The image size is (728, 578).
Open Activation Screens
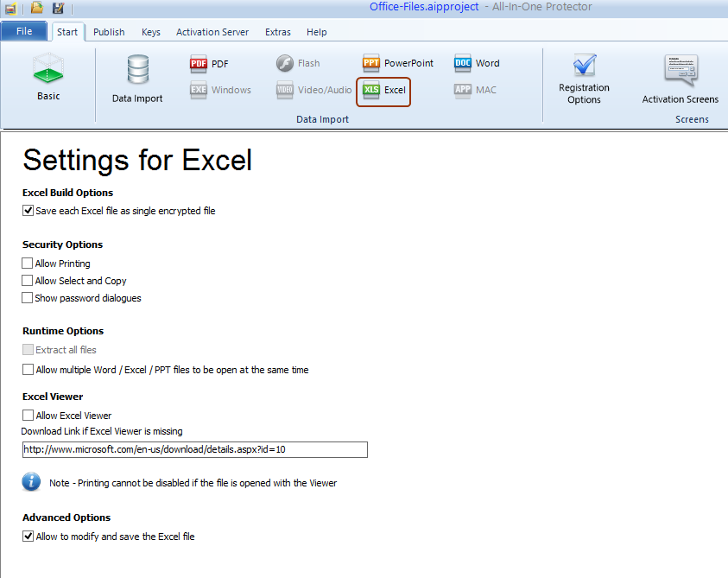pyautogui.click(x=681, y=79)
